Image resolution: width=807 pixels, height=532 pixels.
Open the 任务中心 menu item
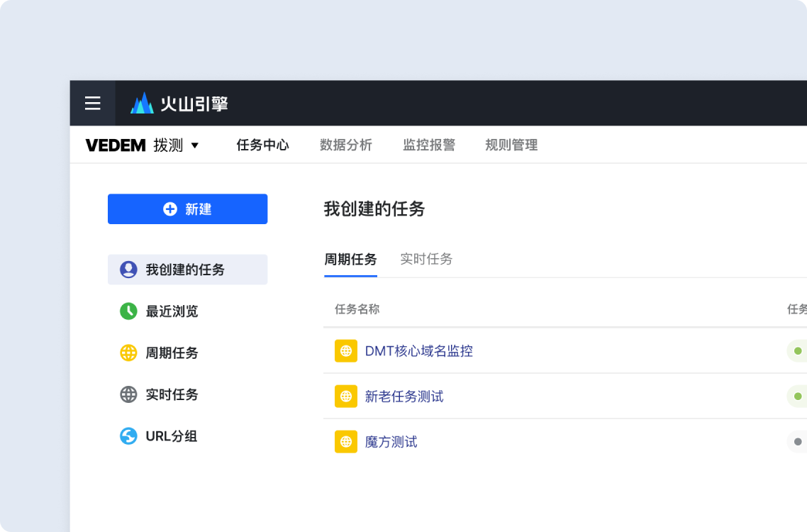pyautogui.click(x=262, y=145)
